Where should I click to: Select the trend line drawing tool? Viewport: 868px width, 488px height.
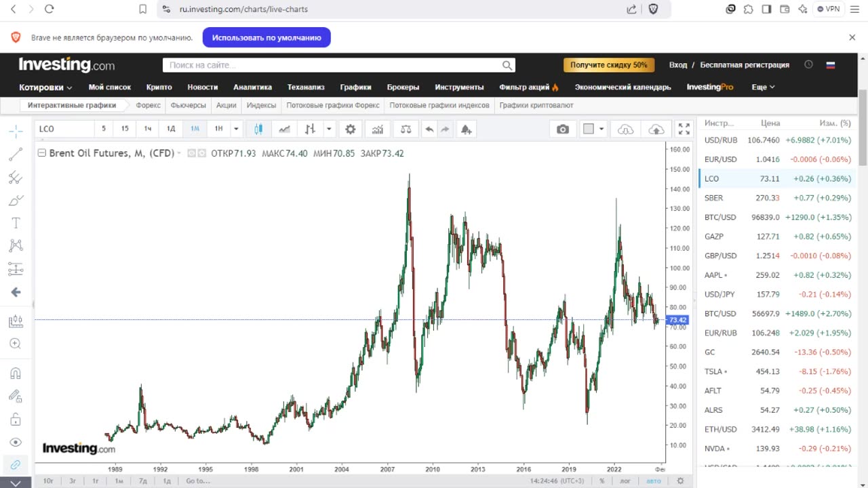[16, 155]
